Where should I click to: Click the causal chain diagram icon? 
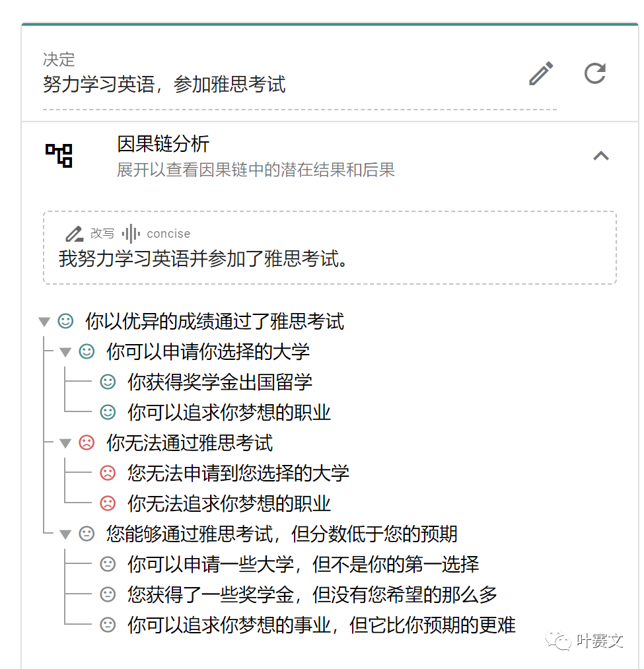coord(60,155)
